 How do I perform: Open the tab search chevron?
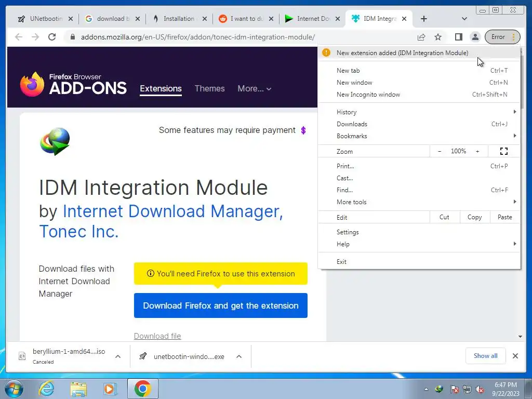pos(464,19)
